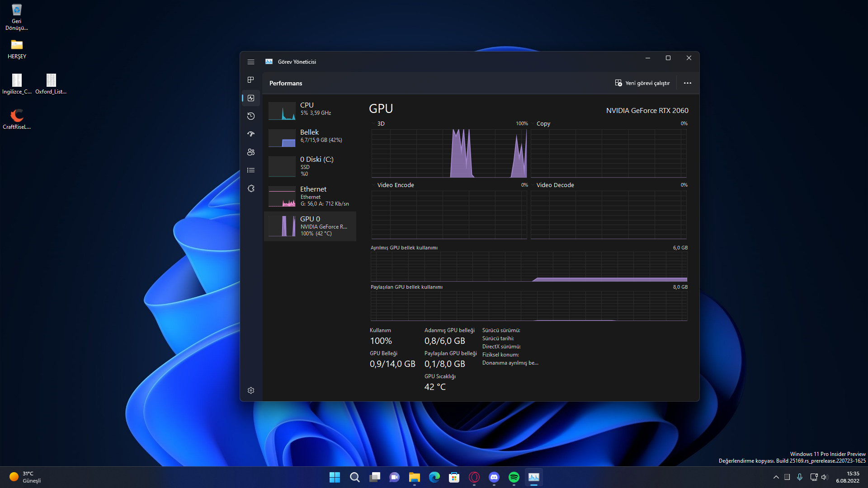Open the Services puzzle-piece sidebar icon
The image size is (868, 488).
(251, 188)
